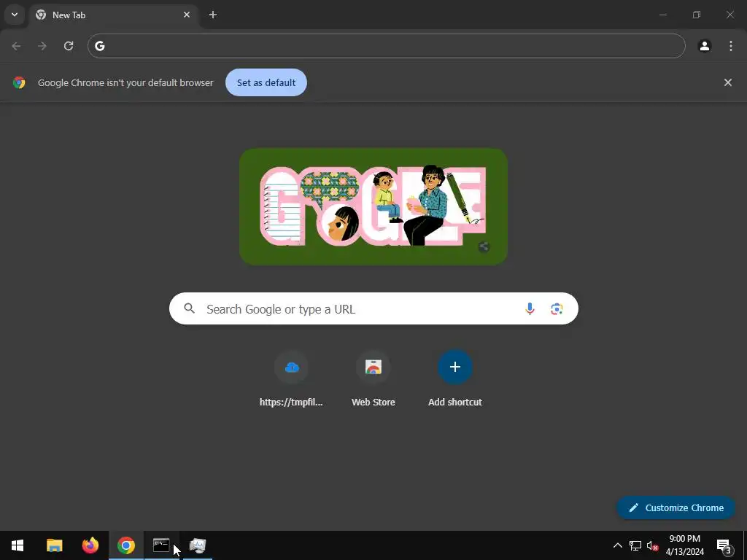The width and height of the screenshot is (747, 560).
Task: Switch to Chrome taskbar icon
Action: click(x=125, y=545)
